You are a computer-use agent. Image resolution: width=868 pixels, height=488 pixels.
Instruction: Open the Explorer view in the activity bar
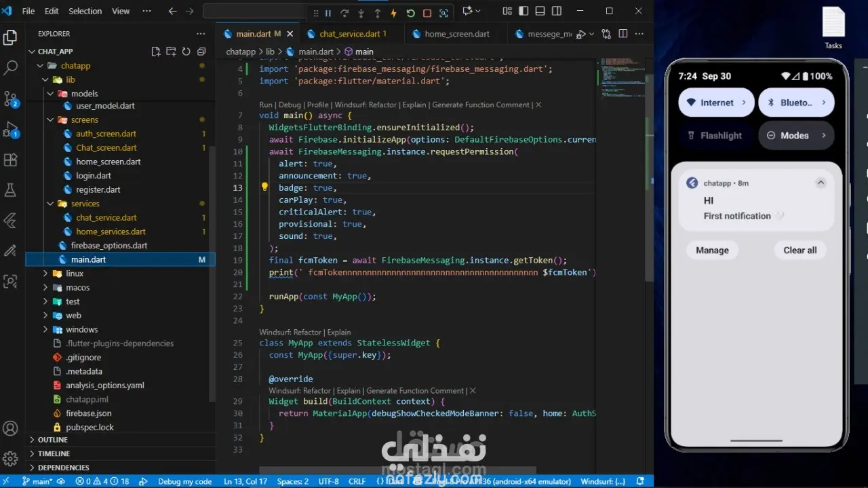point(10,37)
